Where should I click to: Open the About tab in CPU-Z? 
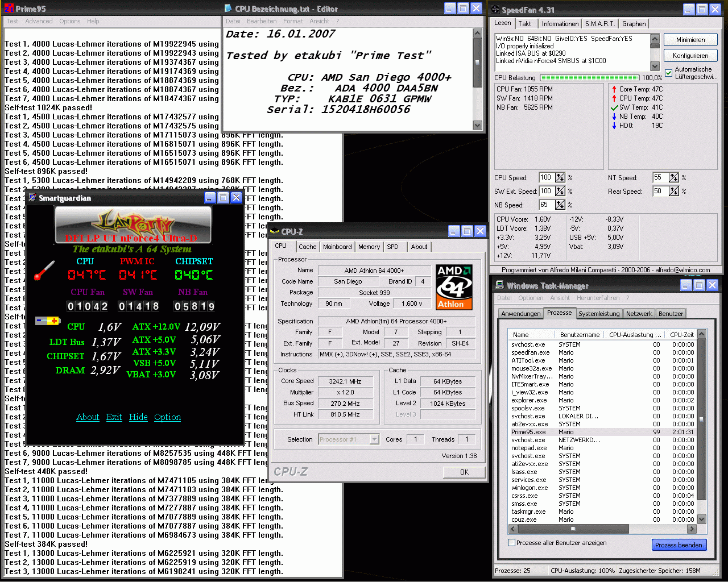point(419,247)
